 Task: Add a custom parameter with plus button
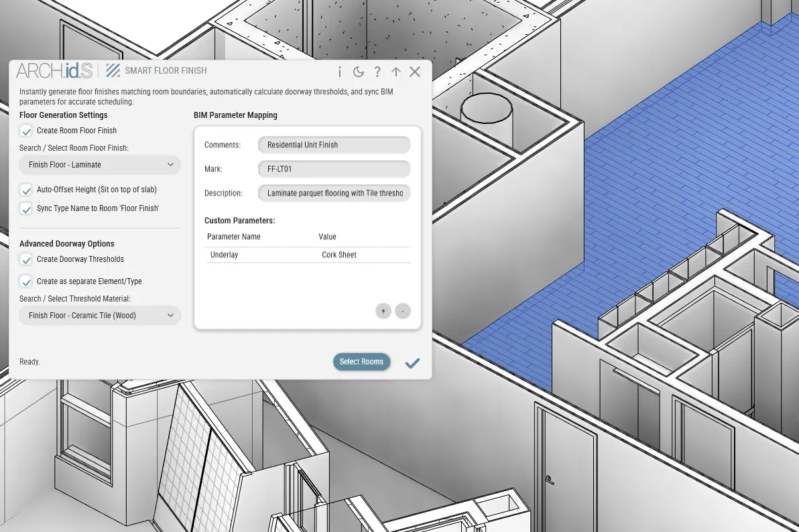pos(383,311)
